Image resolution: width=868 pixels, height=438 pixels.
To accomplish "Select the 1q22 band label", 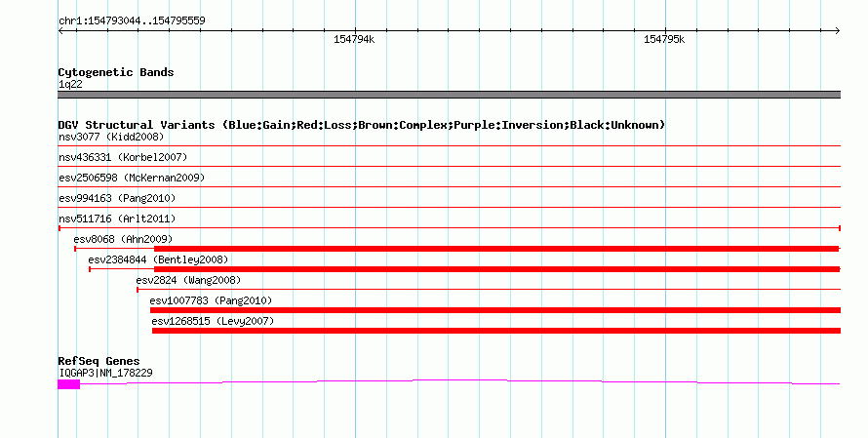I will pos(70,84).
